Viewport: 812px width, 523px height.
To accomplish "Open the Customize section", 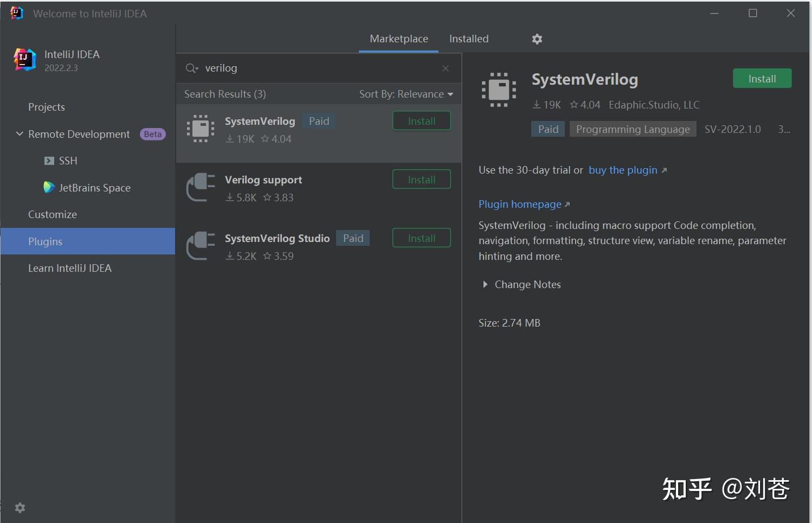I will 53,214.
